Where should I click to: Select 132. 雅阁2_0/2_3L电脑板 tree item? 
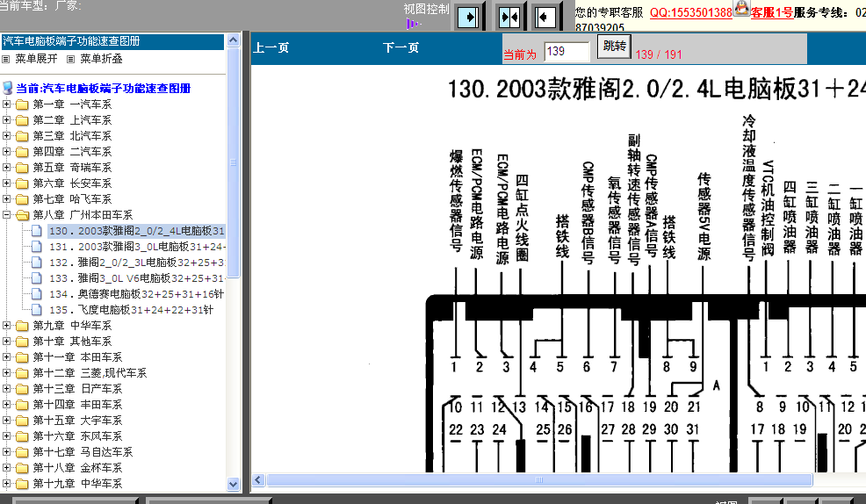(x=137, y=263)
